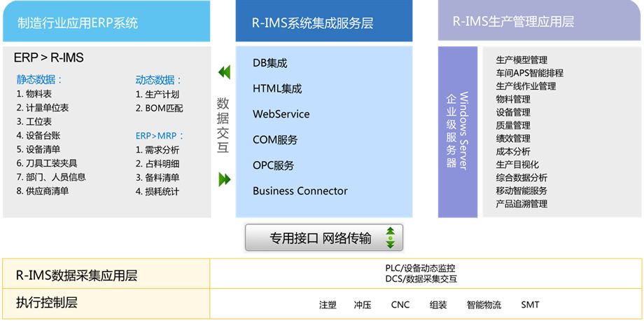The height and width of the screenshot is (321, 644).
Task: Select 2. 占料明细 item
Action: point(157,163)
